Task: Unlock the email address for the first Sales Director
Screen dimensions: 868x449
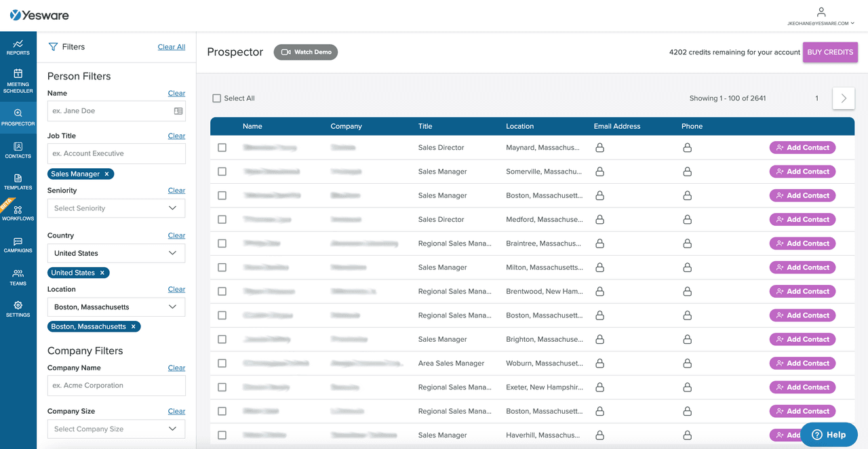Action: [x=599, y=147]
